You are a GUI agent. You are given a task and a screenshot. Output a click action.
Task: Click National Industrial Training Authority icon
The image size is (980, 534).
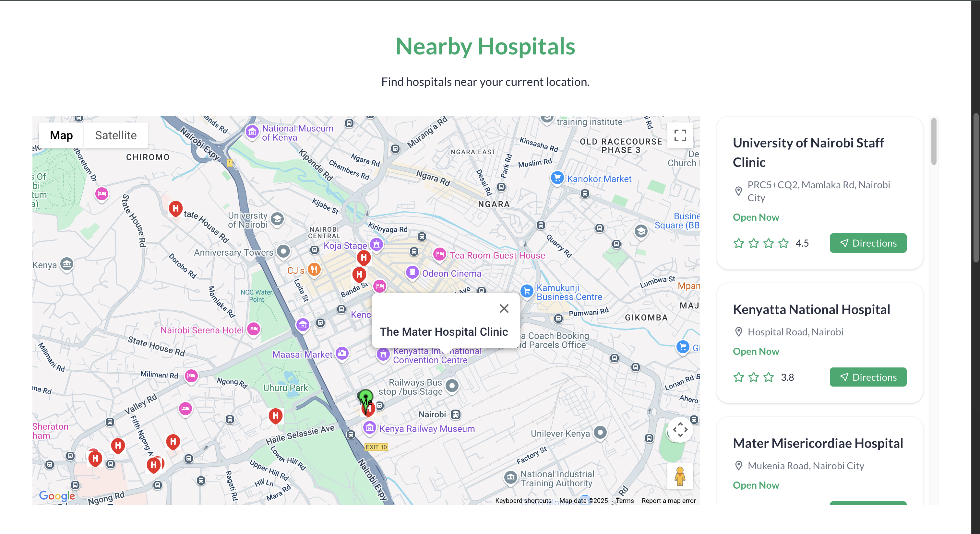click(x=510, y=478)
